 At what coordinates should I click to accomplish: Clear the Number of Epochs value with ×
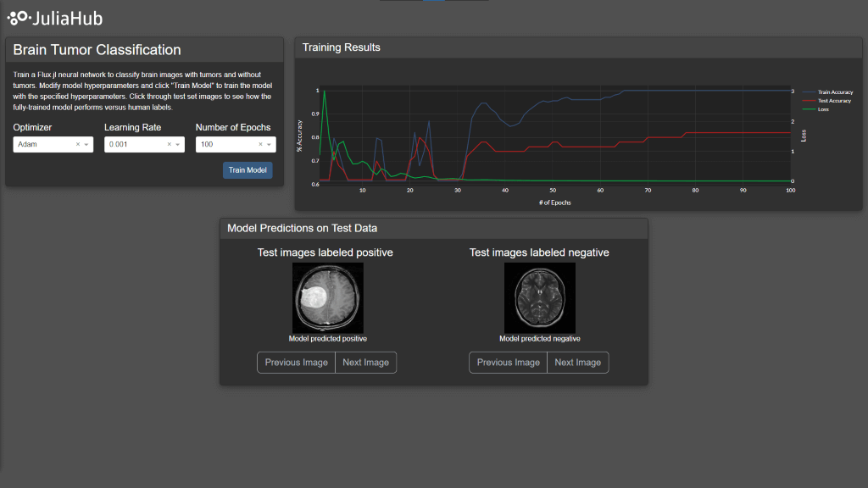point(260,145)
